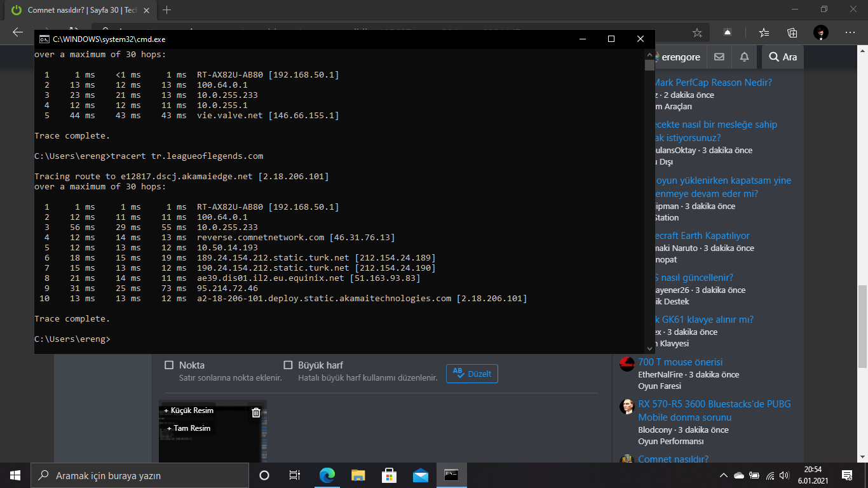868x488 pixels.
Task: Add this page to favorites with the star-plus icon
Action: (697, 32)
